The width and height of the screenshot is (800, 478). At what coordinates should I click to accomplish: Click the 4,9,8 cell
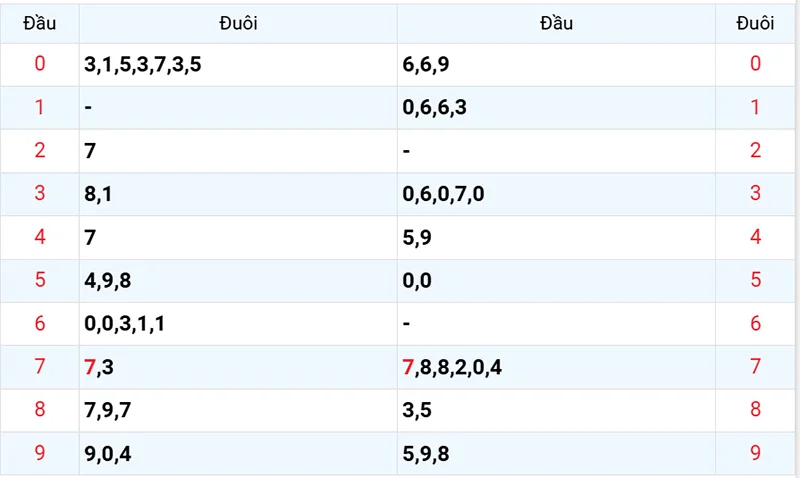point(108,281)
